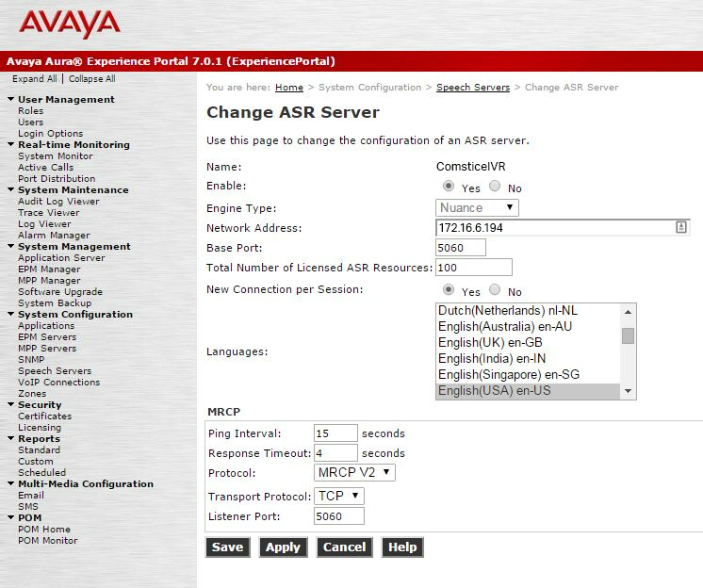Click Expand All link
This screenshot has width=703, height=588.
coord(35,79)
